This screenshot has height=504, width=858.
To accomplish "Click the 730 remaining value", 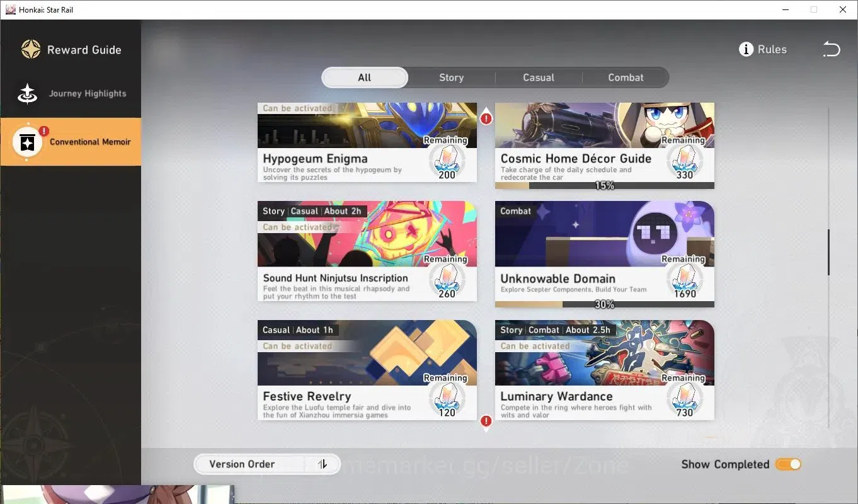I will pyautogui.click(x=685, y=413).
